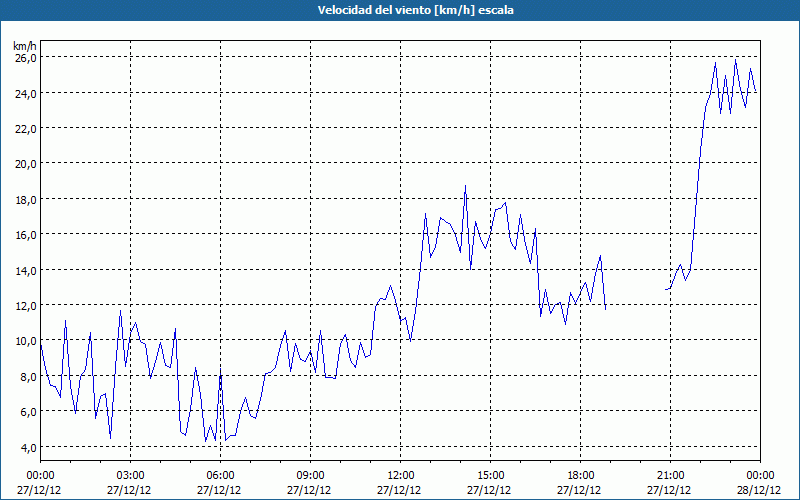Click the 14,0 y-axis label
The image size is (800, 500).
pyautogui.click(x=25, y=270)
